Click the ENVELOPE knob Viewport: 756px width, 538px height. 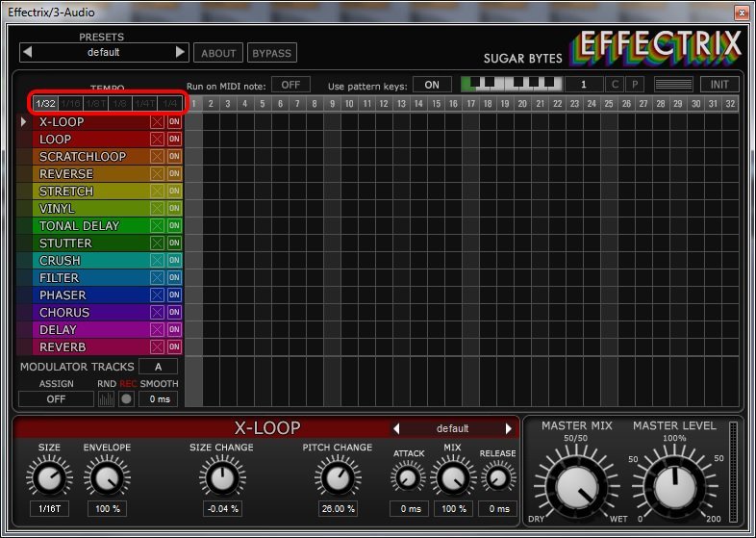[107, 477]
